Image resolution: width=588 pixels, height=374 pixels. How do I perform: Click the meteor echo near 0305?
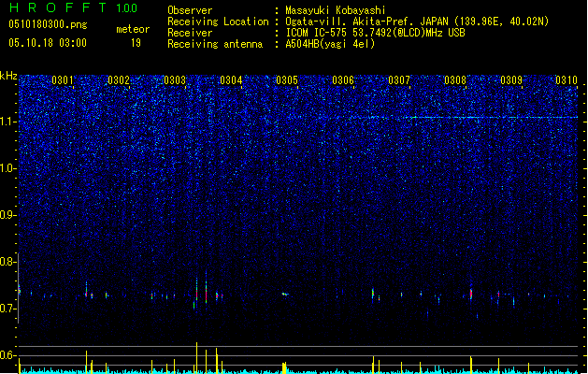coord(285,295)
